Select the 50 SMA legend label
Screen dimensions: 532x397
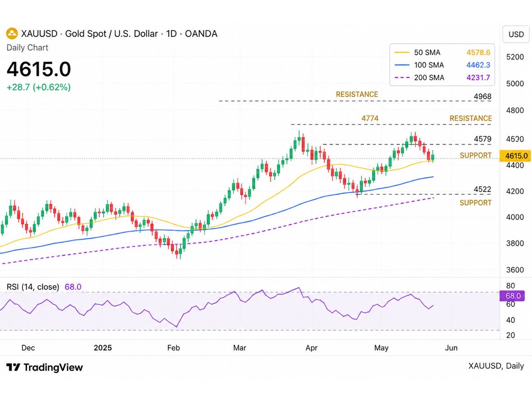427,53
